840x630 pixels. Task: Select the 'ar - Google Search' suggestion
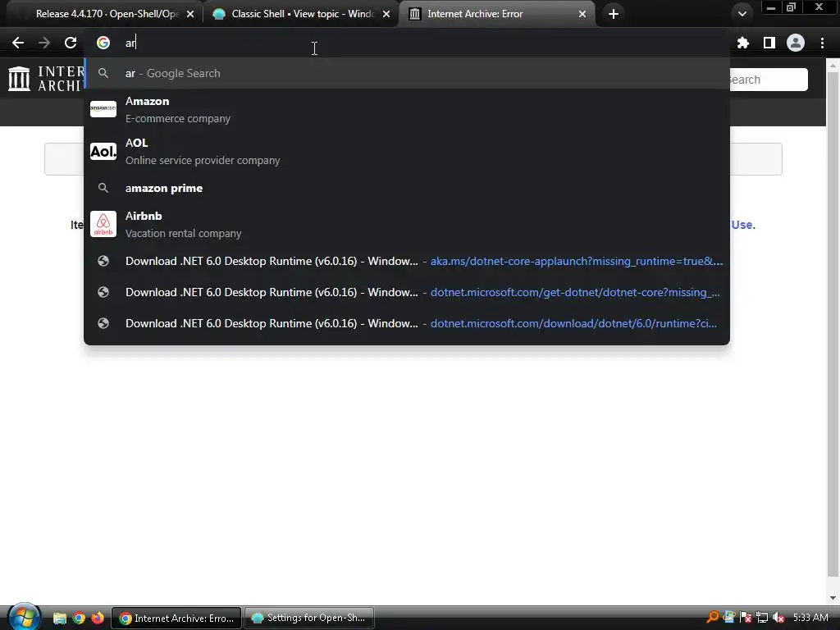[407, 73]
